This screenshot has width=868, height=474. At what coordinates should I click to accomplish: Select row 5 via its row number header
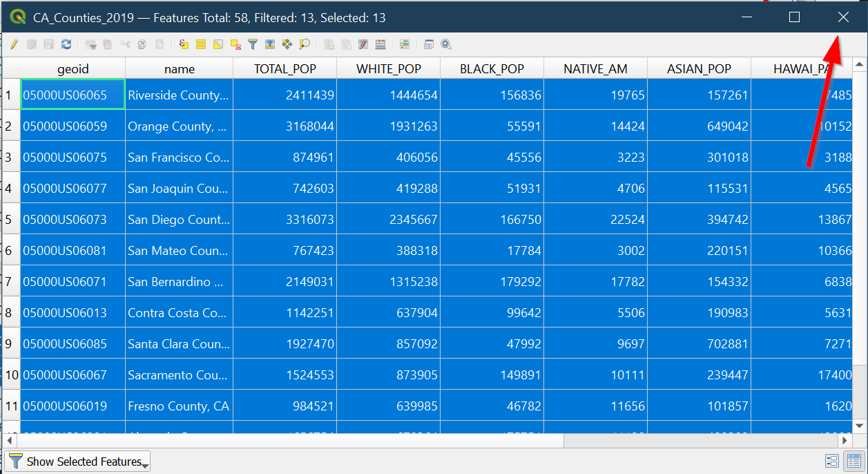click(10, 220)
